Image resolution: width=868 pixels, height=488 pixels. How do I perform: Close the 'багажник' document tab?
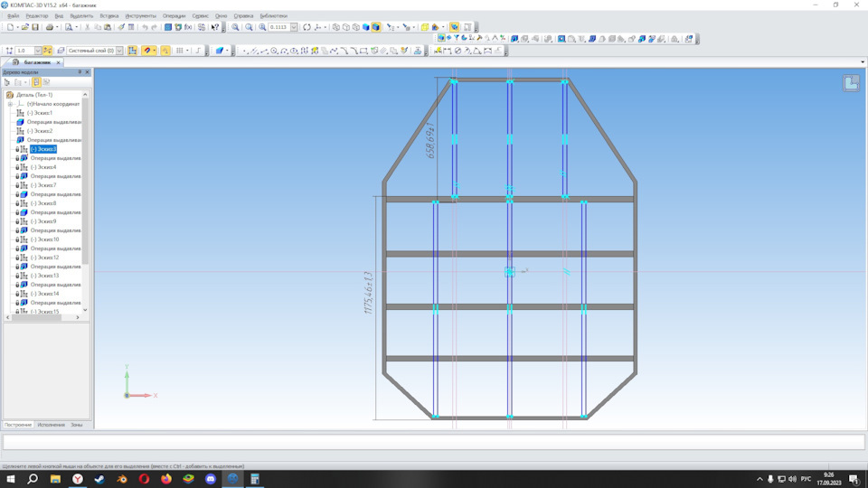click(x=58, y=62)
